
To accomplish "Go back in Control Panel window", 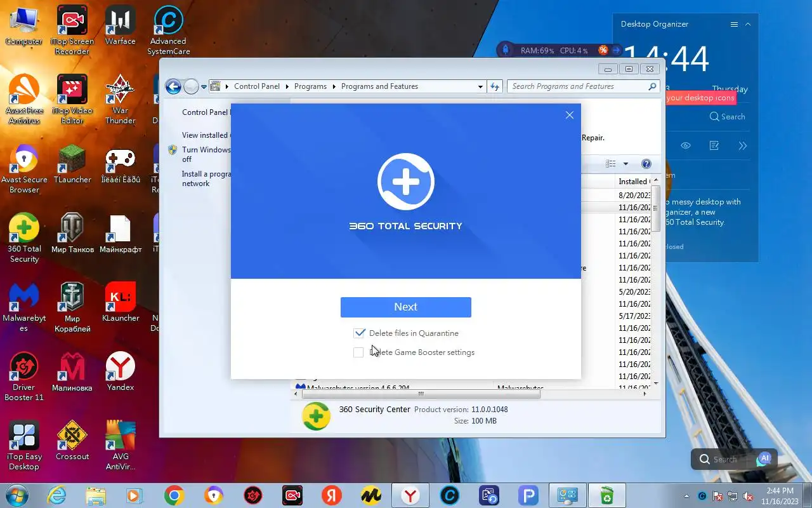I will tap(173, 86).
